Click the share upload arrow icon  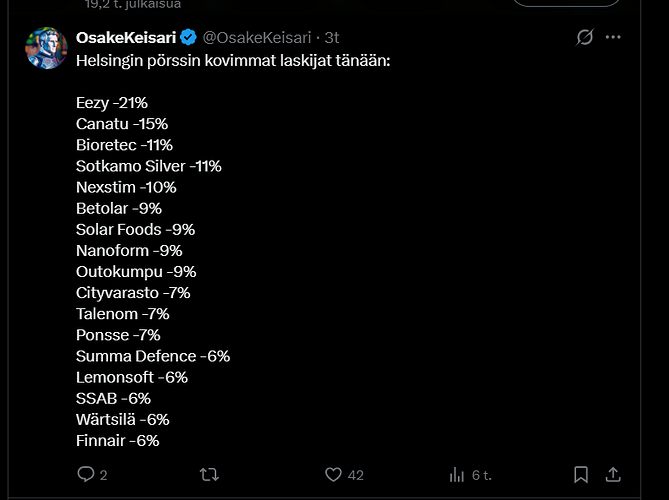click(x=613, y=474)
